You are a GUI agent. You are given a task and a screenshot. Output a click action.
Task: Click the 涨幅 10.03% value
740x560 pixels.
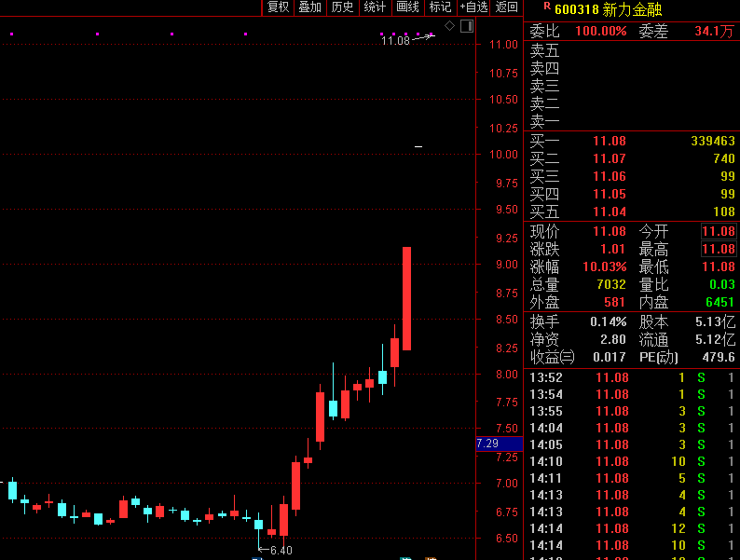point(605,267)
